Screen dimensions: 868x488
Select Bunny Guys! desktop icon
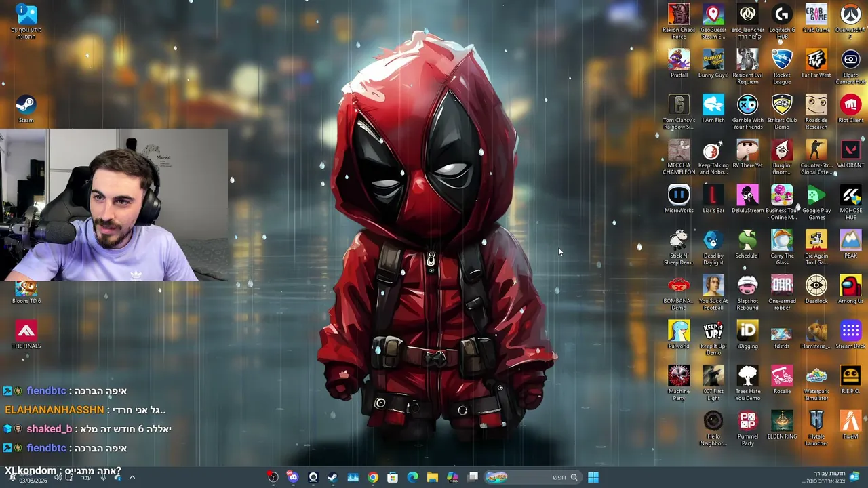pos(713,63)
